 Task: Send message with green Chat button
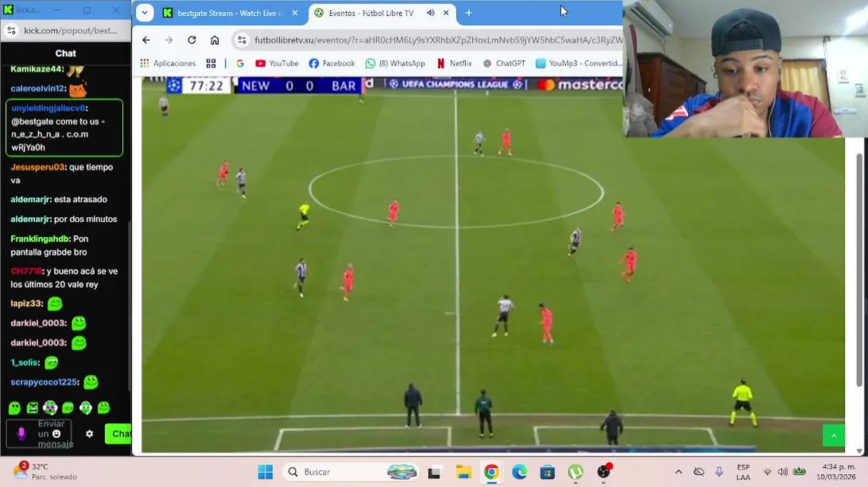click(118, 434)
